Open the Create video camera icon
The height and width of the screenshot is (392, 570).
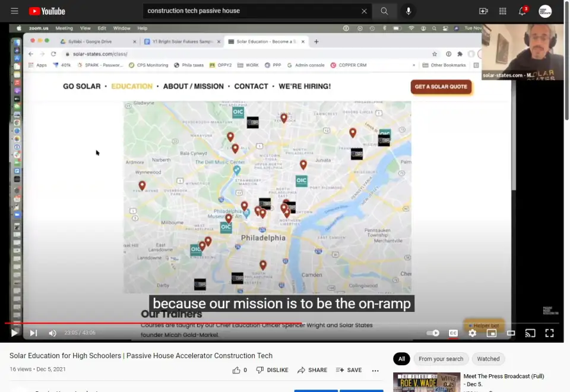coord(483,11)
